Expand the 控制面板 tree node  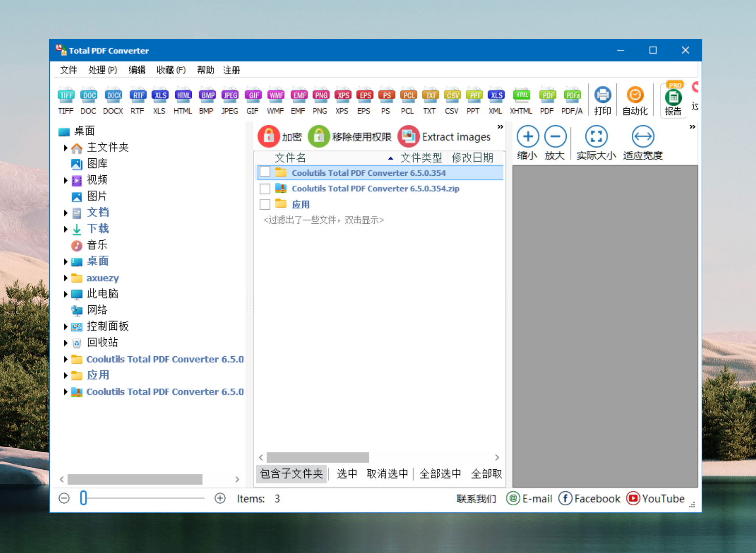pos(65,326)
